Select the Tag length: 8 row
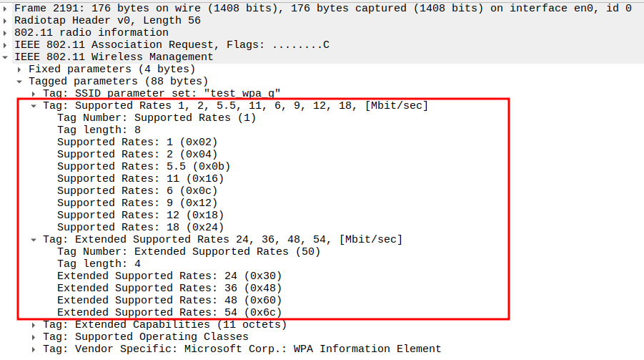This screenshot has width=644, height=360. click(99, 130)
